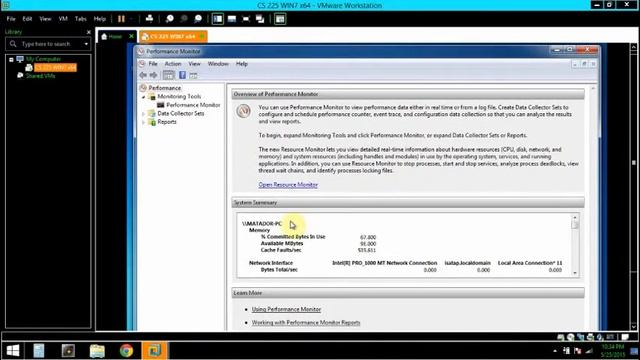Click the blue Help icon in Performance Monitor toolbar

pos(182,75)
